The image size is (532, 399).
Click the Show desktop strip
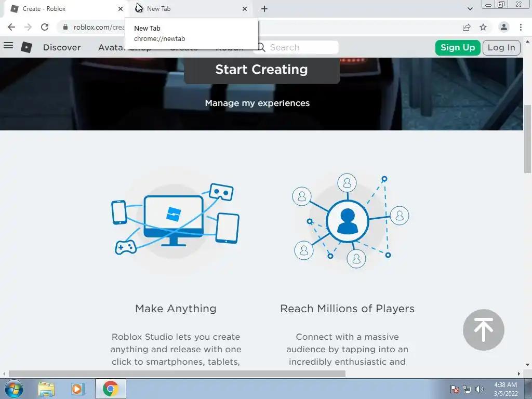coord(528,389)
